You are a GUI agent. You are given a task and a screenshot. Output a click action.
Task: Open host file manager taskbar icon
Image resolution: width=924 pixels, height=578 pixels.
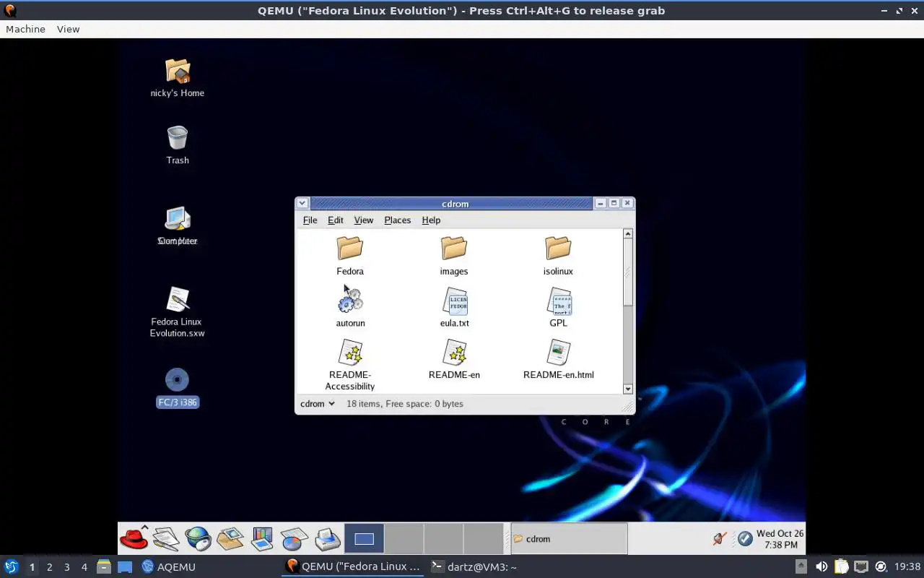(103, 566)
